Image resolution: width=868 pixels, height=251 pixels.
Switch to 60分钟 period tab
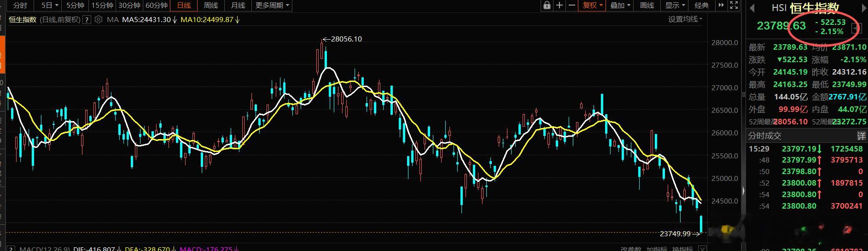click(x=157, y=6)
